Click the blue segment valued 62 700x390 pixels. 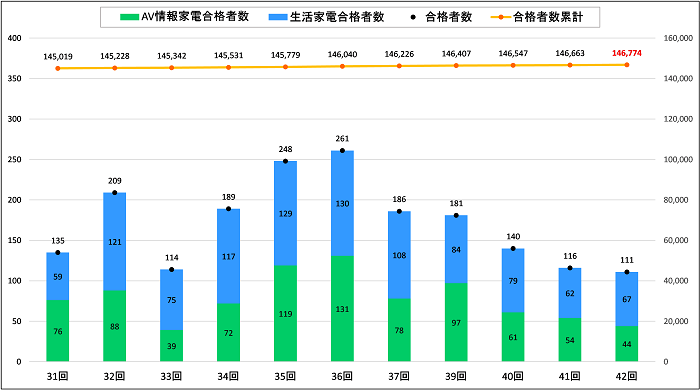(x=570, y=293)
